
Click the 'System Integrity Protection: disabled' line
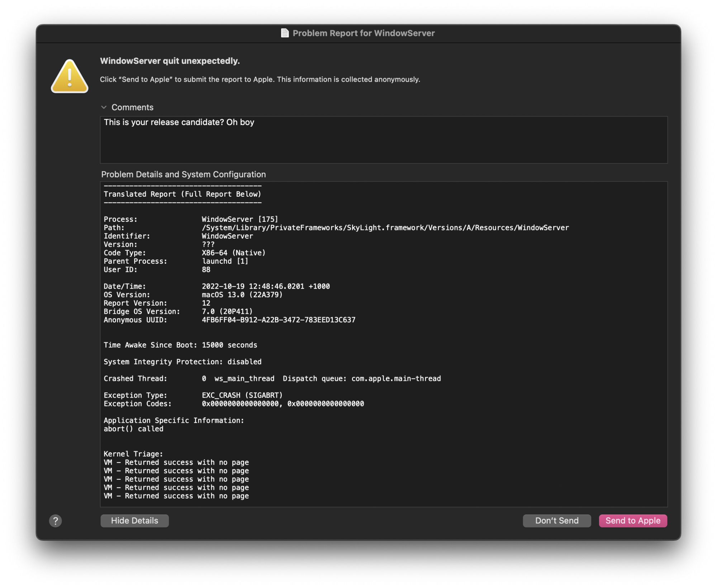pyautogui.click(x=182, y=362)
